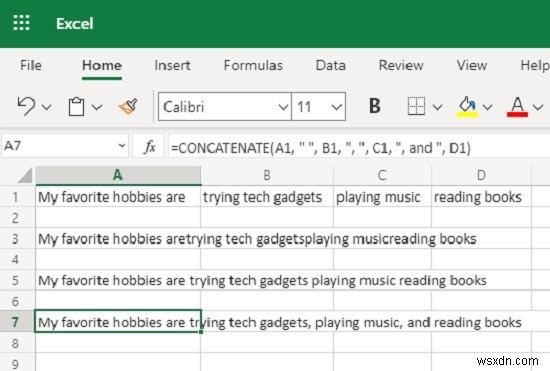Click the Excel title label
550x371 pixels.
coord(75,23)
